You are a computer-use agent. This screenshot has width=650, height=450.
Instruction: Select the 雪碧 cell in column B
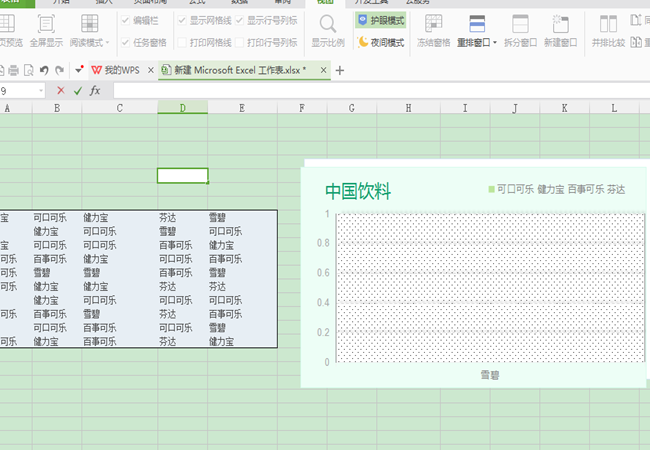point(57,273)
